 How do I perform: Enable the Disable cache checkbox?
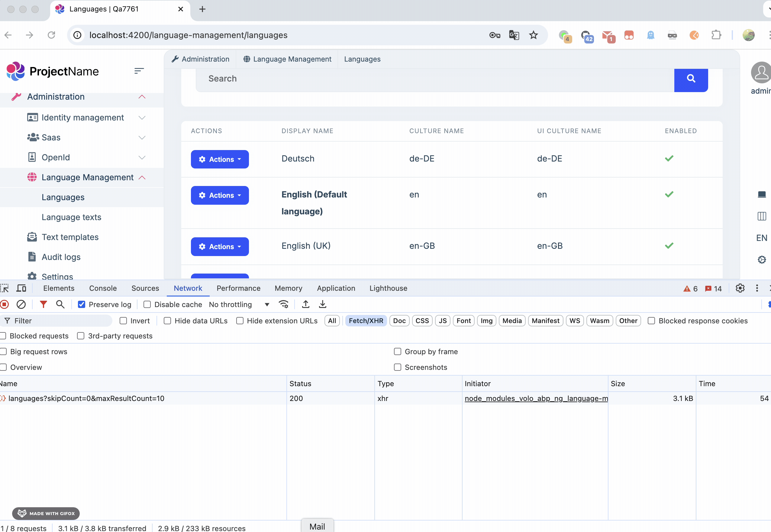click(x=147, y=305)
